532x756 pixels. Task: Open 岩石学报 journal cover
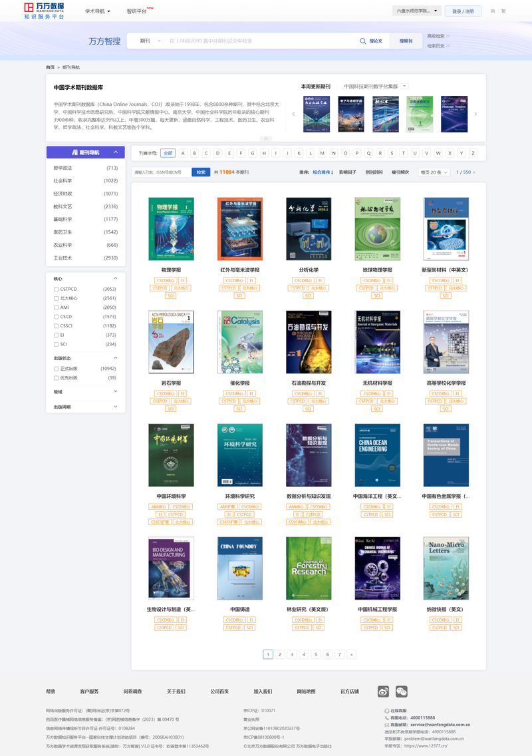171,342
